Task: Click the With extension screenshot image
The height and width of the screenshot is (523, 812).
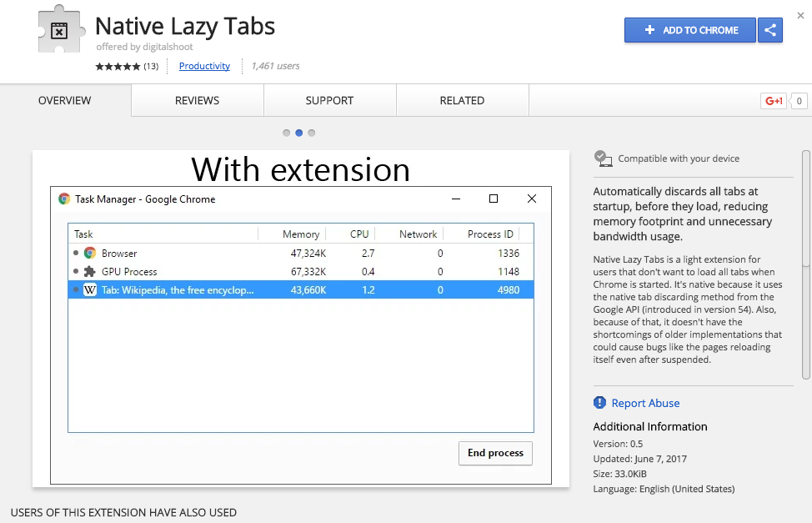Action: (300, 317)
